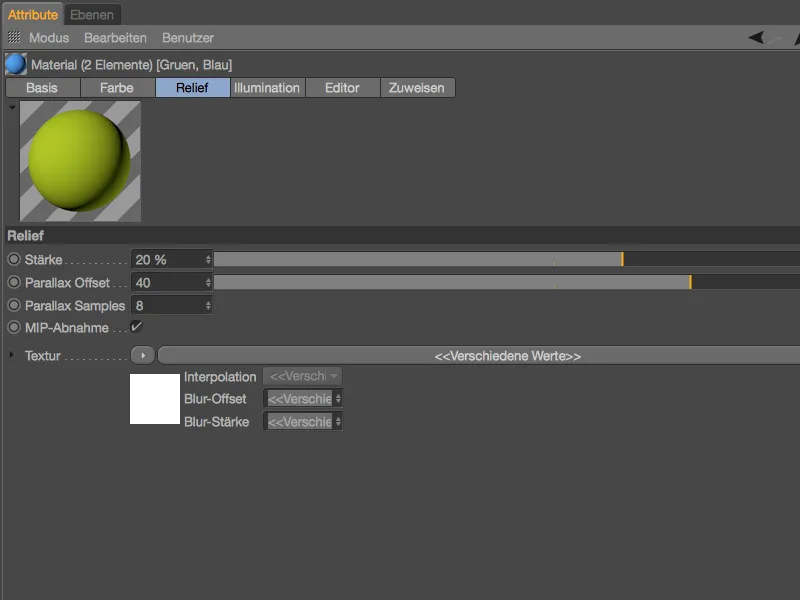Open the Bearbeiten menu

(x=115, y=38)
